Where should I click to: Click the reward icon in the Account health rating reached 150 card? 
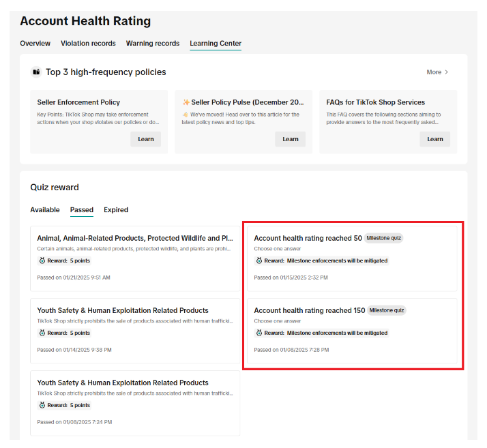(259, 333)
